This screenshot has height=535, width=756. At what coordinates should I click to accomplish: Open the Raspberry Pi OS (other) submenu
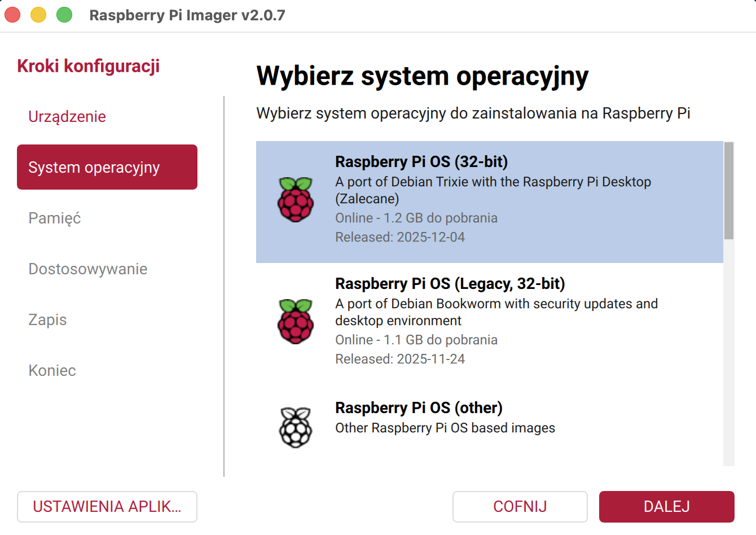(x=419, y=408)
